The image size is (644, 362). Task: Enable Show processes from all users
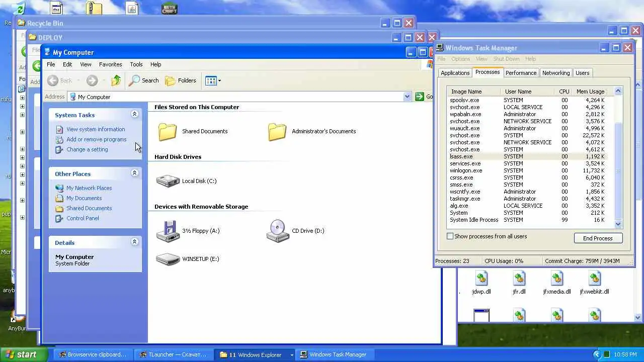point(450,236)
